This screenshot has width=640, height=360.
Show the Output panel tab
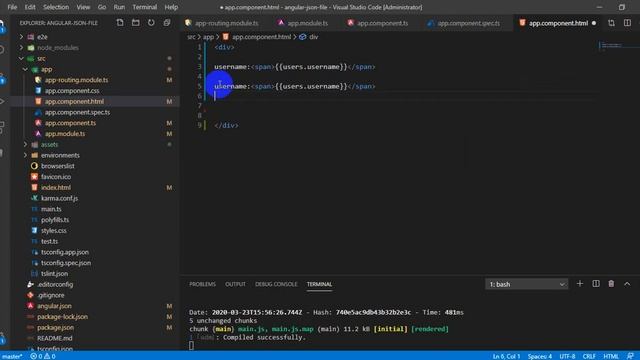236,284
